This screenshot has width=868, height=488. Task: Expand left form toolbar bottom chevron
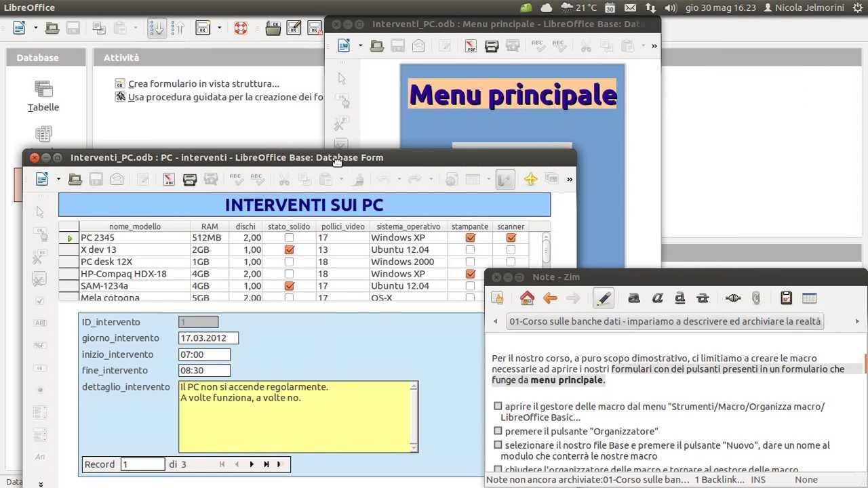pyautogui.click(x=41, y=484)
